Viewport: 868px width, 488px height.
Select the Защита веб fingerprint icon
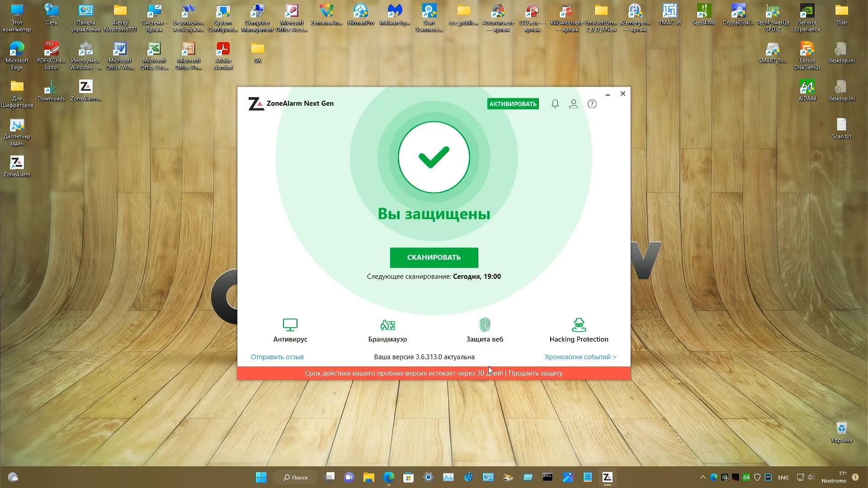[x=485, y=325]
